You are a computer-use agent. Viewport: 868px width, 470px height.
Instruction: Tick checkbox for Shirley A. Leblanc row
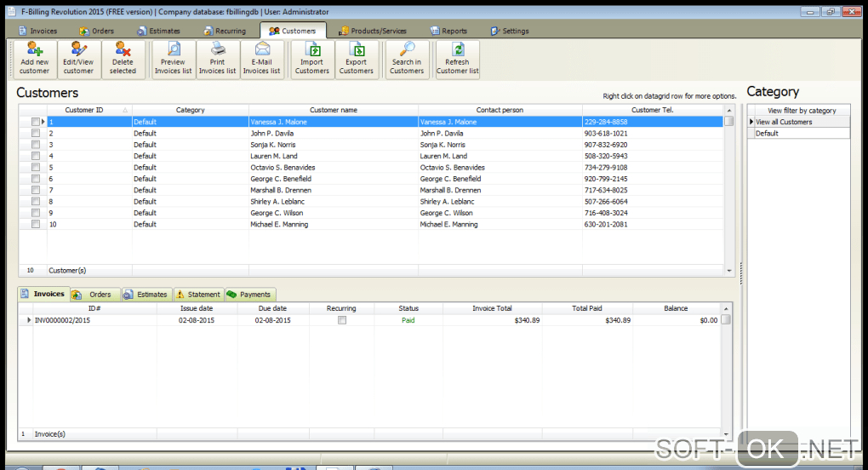36,202
